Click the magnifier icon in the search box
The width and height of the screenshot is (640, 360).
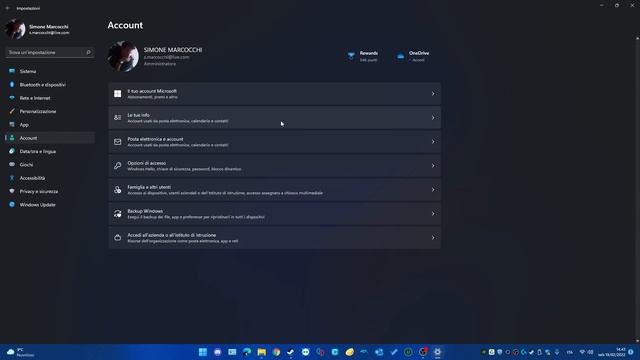point(88,52)
